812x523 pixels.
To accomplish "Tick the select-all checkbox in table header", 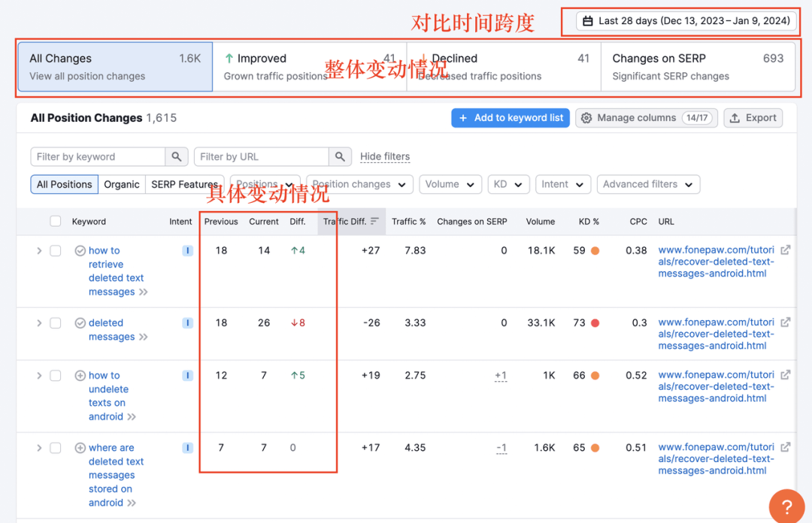I will click(55, 222).
